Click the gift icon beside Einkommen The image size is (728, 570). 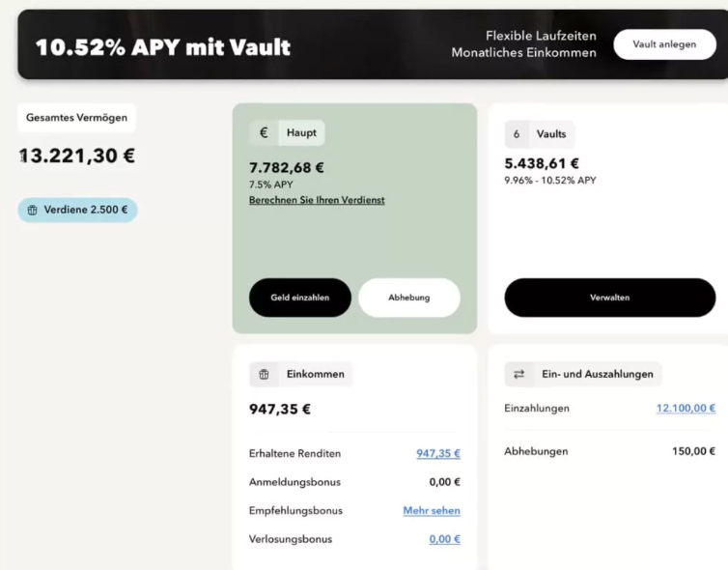(x=264, y=374)
